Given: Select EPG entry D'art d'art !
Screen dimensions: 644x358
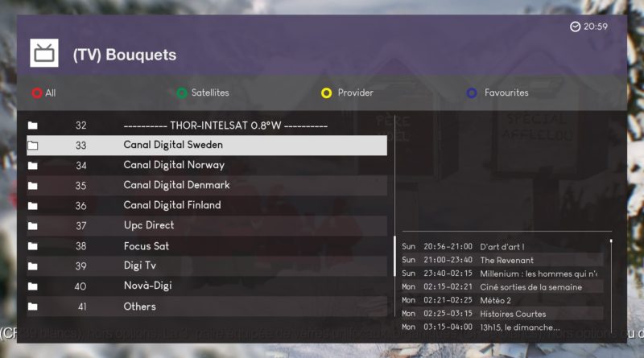Looking at the screenshot, I should [x=502, y=246].
